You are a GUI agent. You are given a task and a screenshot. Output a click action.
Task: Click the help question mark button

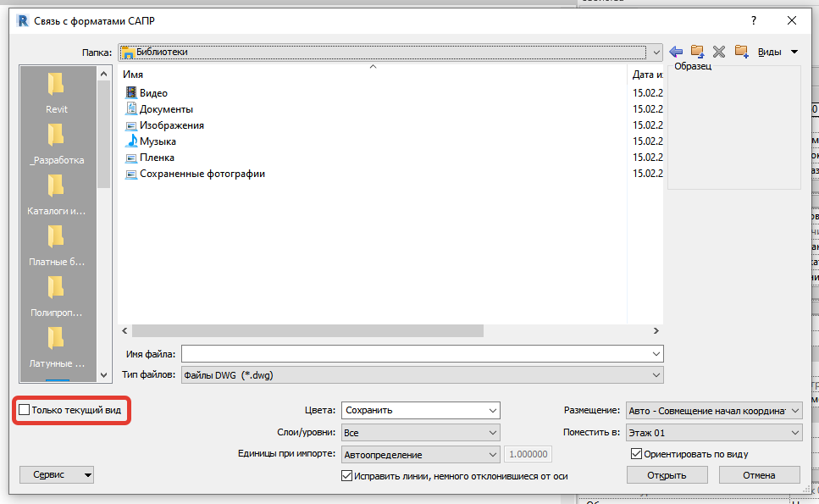pos(753,21)
